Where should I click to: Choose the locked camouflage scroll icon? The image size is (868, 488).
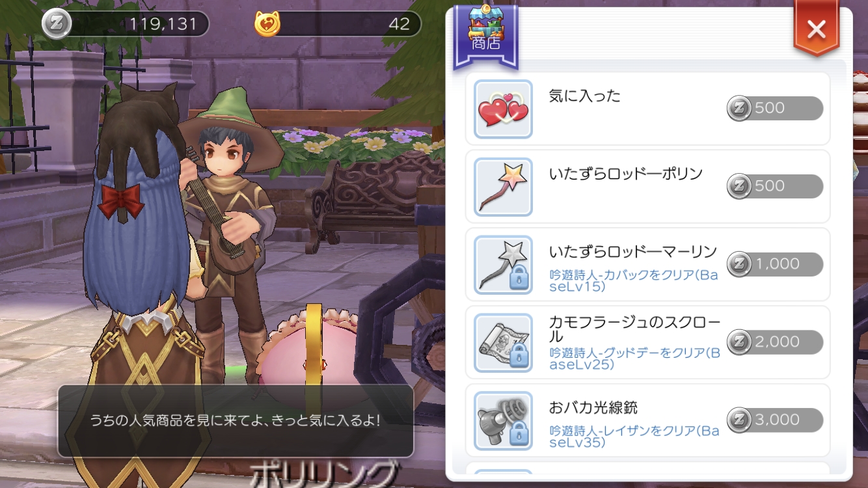(x=503, y=343)
